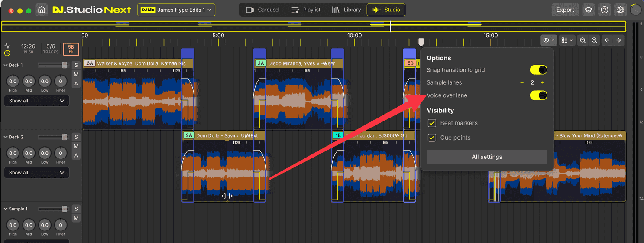Image resolution: width=644 pixels, height=243 pixels.
Task: Switch to the Library tab
Action: tap(346, 10)
